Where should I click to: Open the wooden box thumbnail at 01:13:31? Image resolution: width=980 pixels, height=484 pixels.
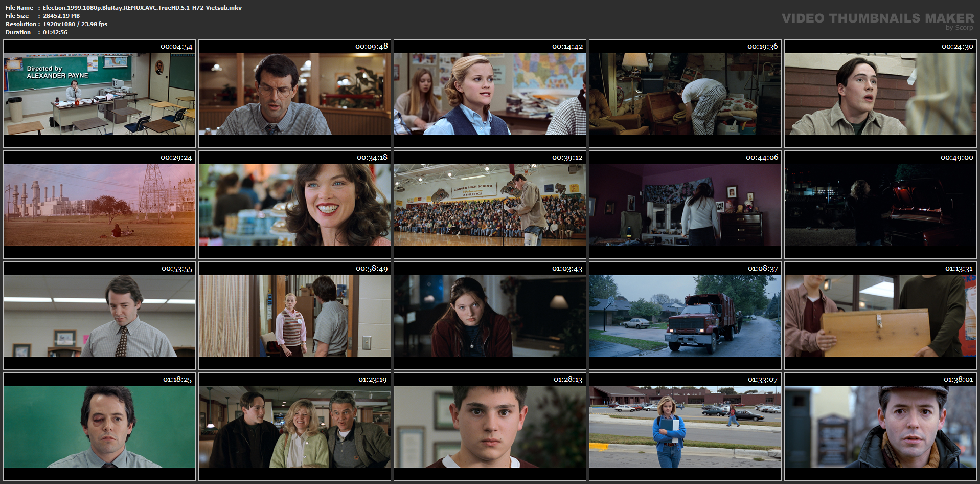tap(880, 316)
